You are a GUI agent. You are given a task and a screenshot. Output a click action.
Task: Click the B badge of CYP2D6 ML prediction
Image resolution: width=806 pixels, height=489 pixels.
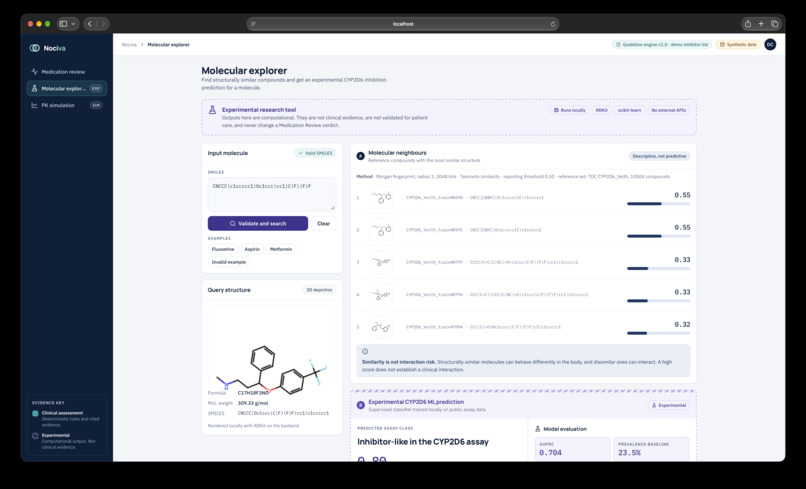pos(360,405)
